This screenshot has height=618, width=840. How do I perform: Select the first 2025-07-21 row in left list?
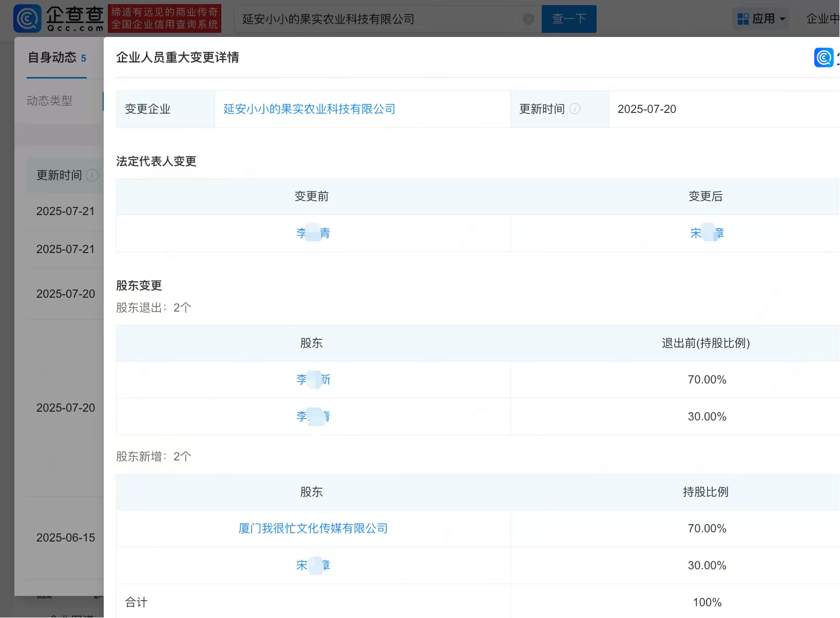(x=66, y=211)
